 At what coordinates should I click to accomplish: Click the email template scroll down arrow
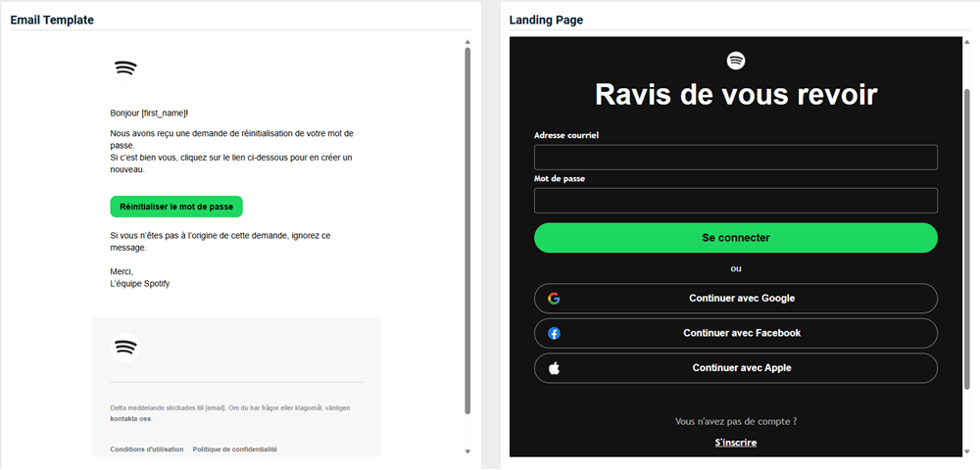467,451
